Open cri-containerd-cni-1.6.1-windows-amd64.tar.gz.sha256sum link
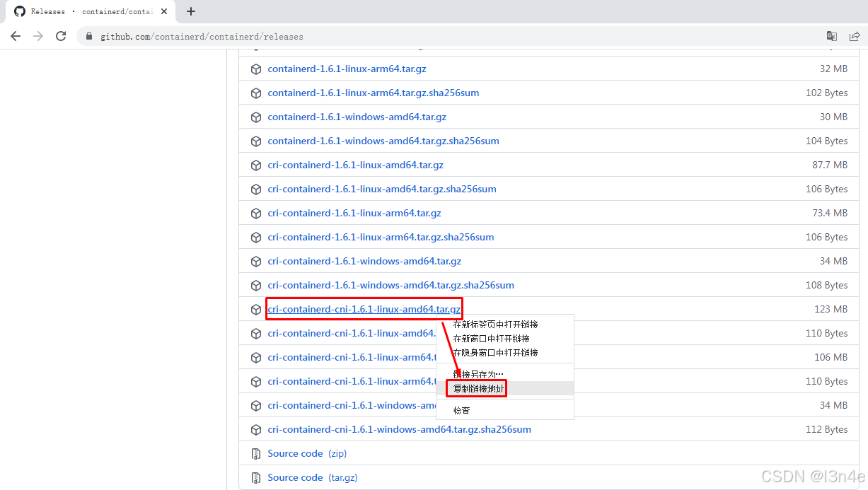Image resolution: width=868 pixels, height=490 pixels. tap(399, 430)
